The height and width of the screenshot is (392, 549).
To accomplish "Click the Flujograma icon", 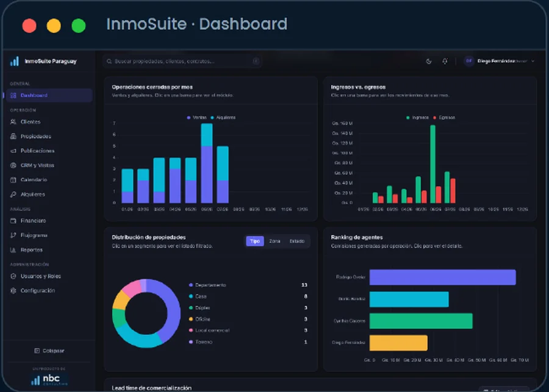I will [x=13, y=235].
